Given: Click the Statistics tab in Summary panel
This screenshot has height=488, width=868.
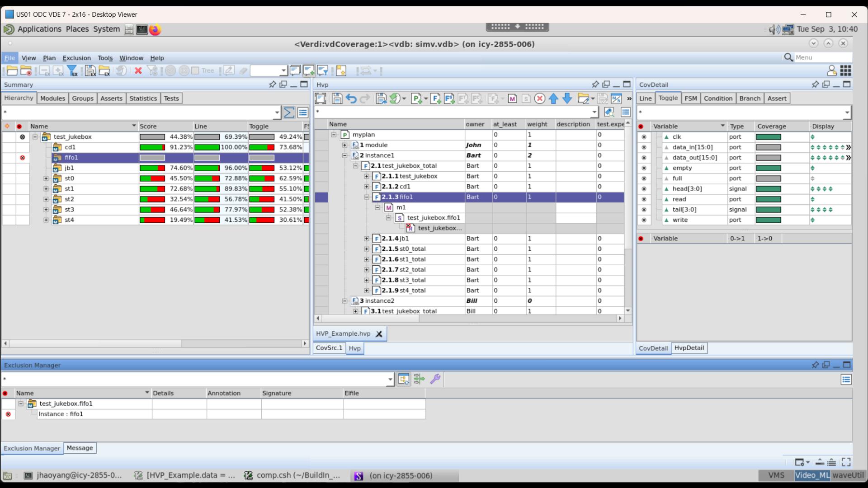Looking at the screenshot, I should (142, 98).
